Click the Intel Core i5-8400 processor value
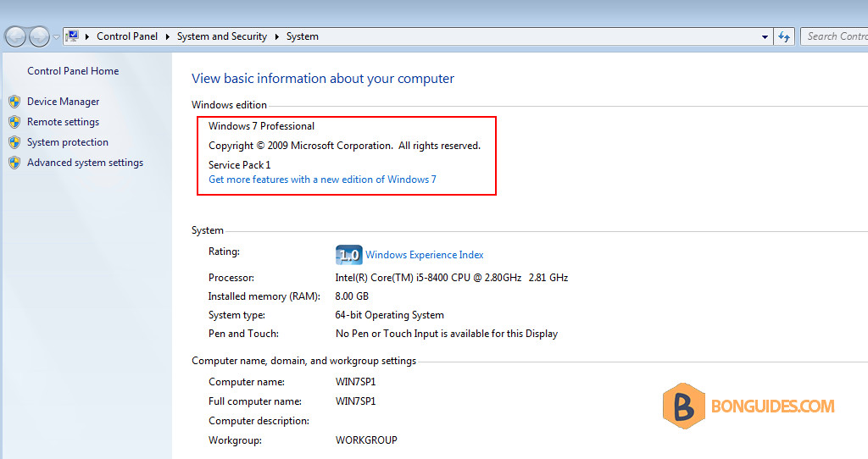This screenshot has width=868, height=459. (452, 278)
